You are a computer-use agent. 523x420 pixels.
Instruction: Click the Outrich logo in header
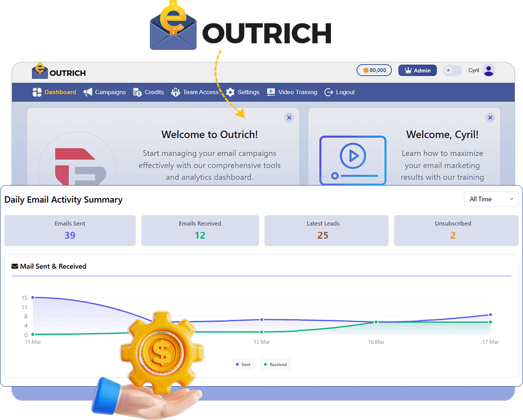coord(58,71)
